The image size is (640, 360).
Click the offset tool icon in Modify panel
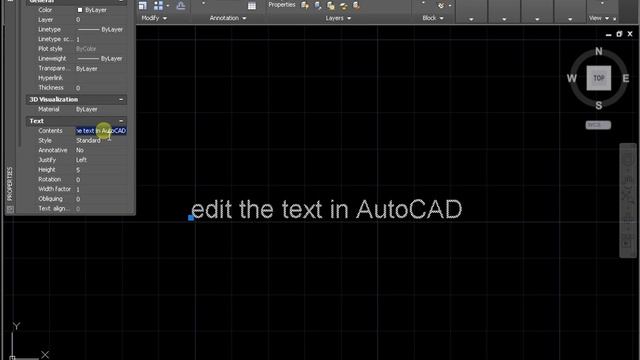click(181, 5)
